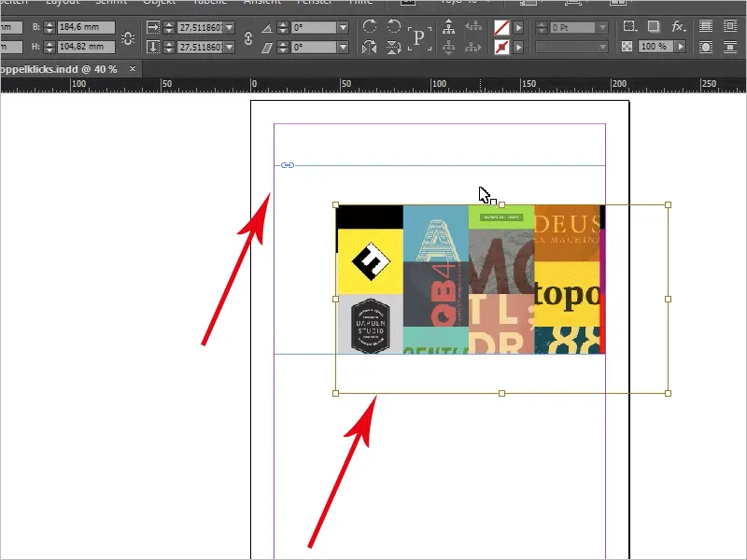The width and height of the screenshot is (747, 560).
Task: Wrap text around bounding box
Action: (730, 26)
